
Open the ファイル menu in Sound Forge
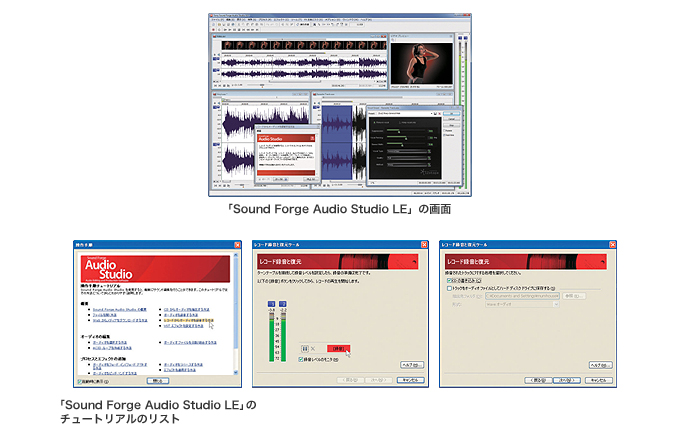tap(216, 20)
